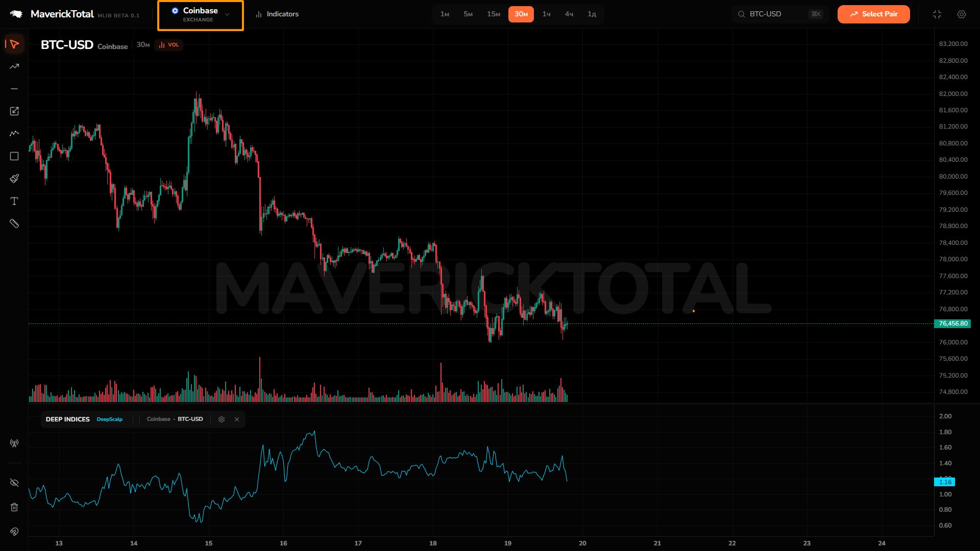Screen dimensions: 980x551
Task: Click the Select Pair button
Action: tap(873, 14)
